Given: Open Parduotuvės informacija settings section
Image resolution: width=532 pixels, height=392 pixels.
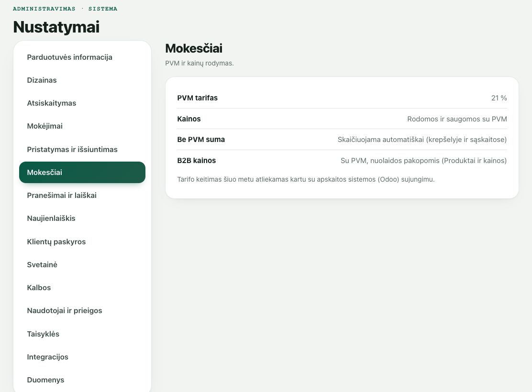Looking at the screenshot, I should (82, 57).
